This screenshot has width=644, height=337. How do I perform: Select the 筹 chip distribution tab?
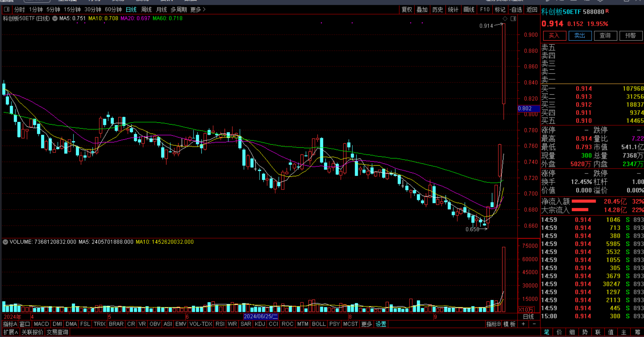coord(637,332)
